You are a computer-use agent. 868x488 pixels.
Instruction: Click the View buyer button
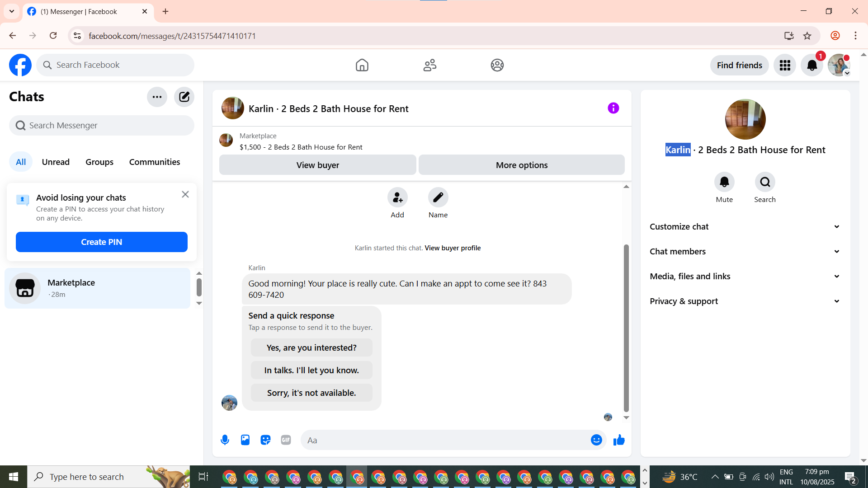(317, 165)
